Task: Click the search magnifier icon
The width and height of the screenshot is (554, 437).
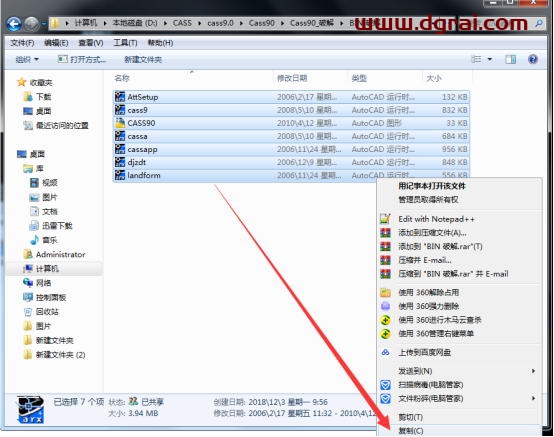Action: [x=539, y=23]
